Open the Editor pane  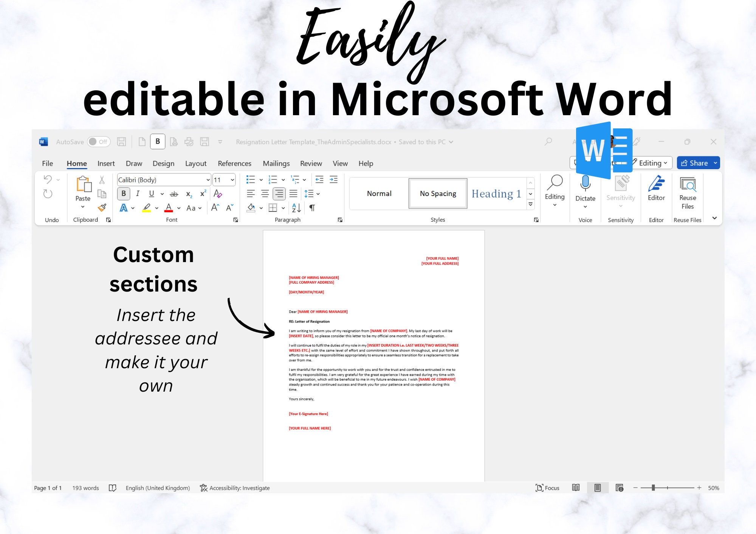pyautogui.click(x=656, y=191)
